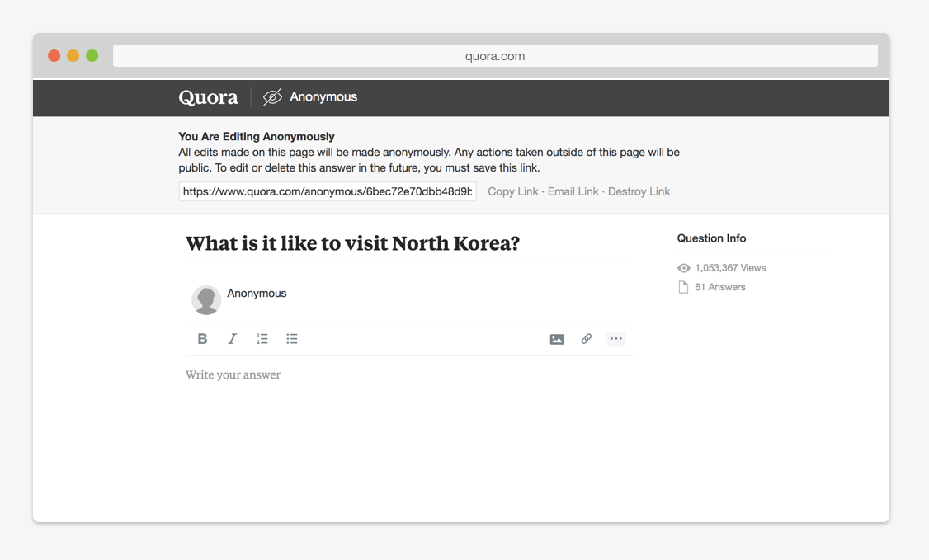Viewport: 929px width, 560px height.
Task: Add a hyperlink to the answer
Action: point(587,339)
